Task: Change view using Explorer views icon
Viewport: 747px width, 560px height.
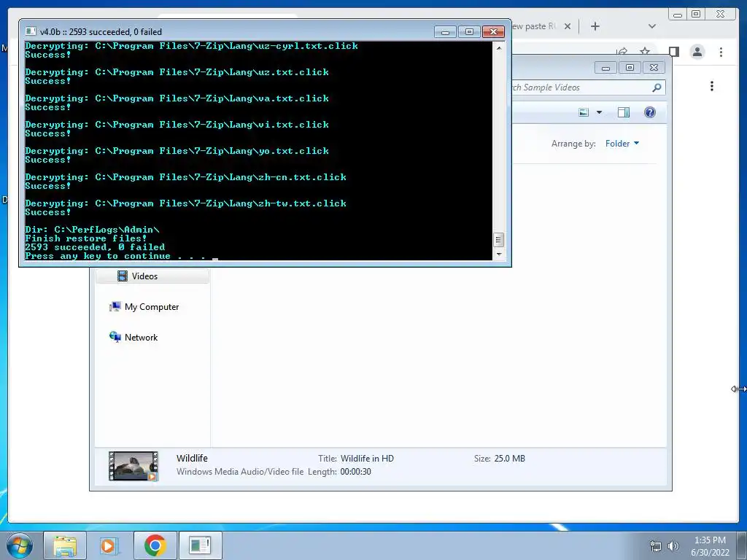Action: (584, 112)
